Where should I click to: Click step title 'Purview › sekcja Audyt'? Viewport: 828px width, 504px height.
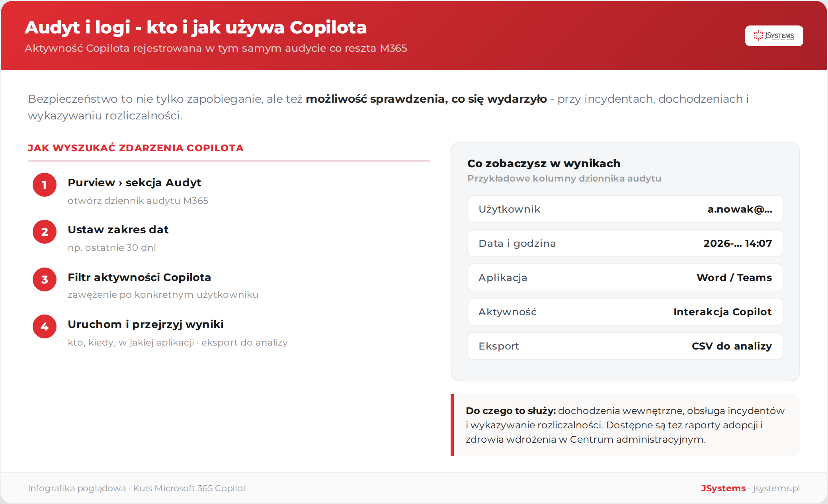[x=134, y=182]
